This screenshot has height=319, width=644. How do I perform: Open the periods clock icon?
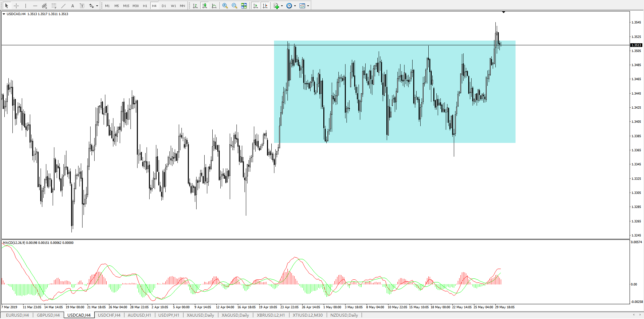289,6
